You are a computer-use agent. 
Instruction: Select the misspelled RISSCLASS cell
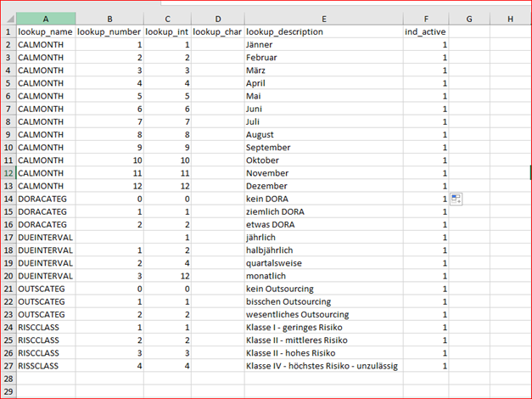click(45, 366)
